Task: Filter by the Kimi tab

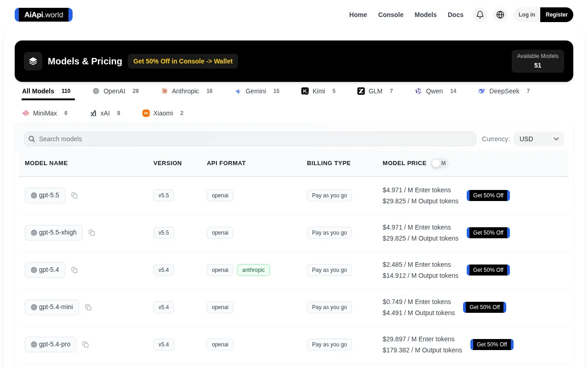Action: [319, 91]
